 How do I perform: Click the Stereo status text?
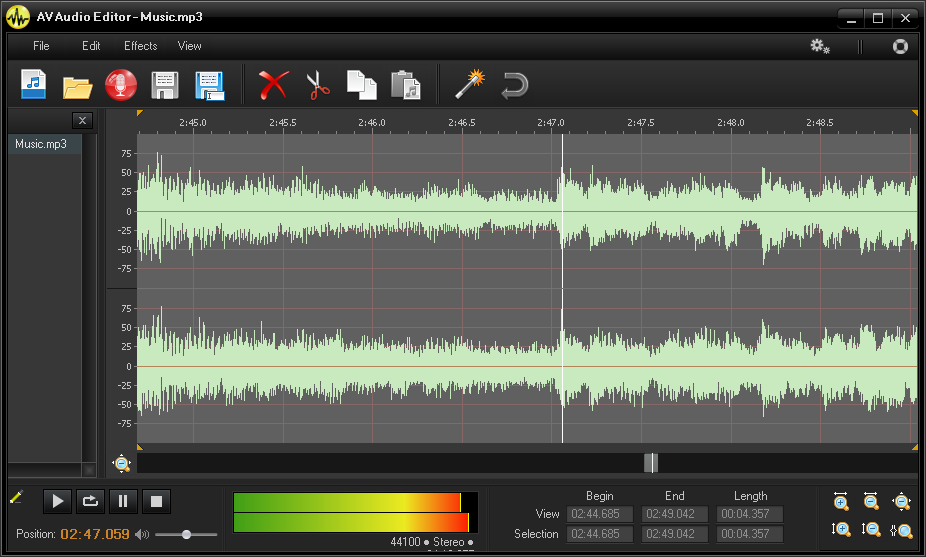(x=449, y=542)
